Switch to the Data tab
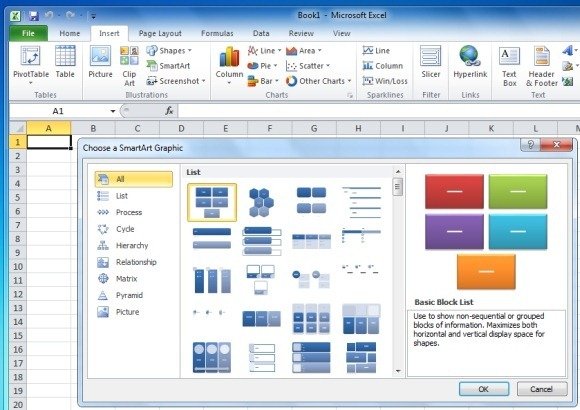Image resolution: width=580 pixels, height=410 pixels. click(x=261, y=33)
